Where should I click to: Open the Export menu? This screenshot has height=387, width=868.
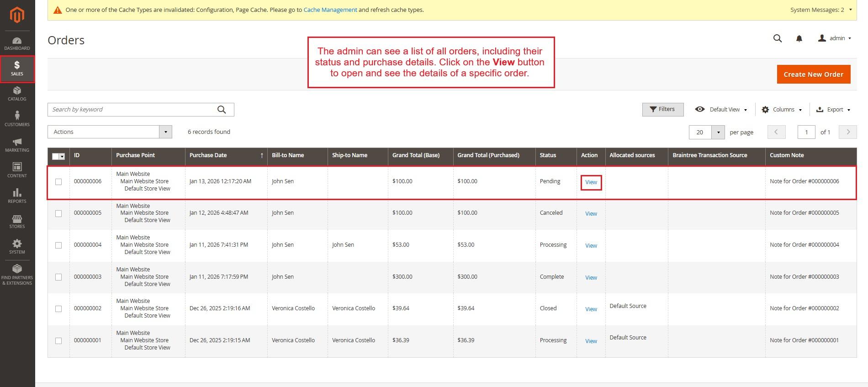pos(833,110)
